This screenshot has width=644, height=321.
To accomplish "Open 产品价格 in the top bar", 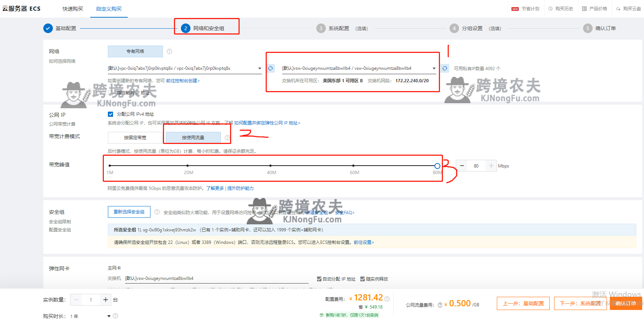I will coord(594,9).
